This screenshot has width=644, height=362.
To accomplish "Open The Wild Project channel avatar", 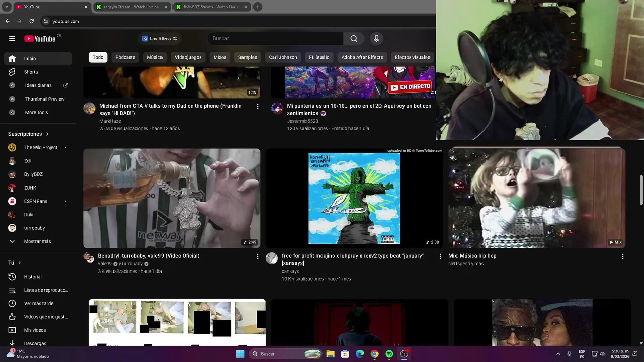I will pos(12,147).
